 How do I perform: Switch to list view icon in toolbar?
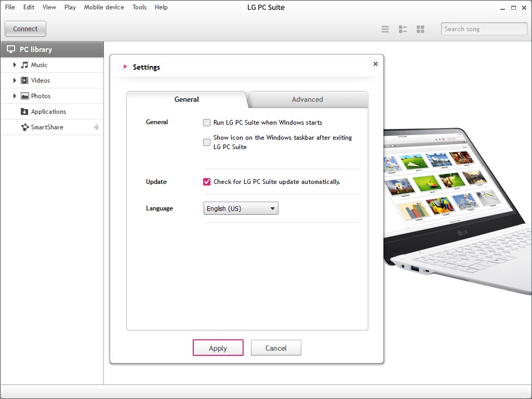[385, 29]
